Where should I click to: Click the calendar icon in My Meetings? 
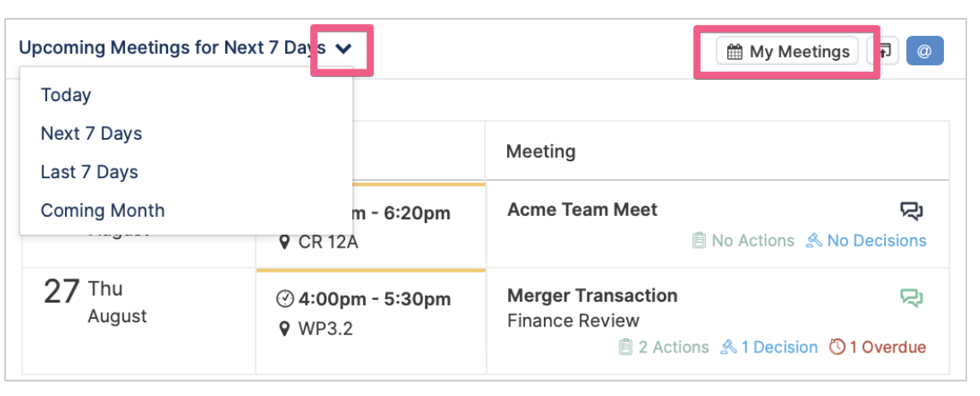(x=735, y=52)
